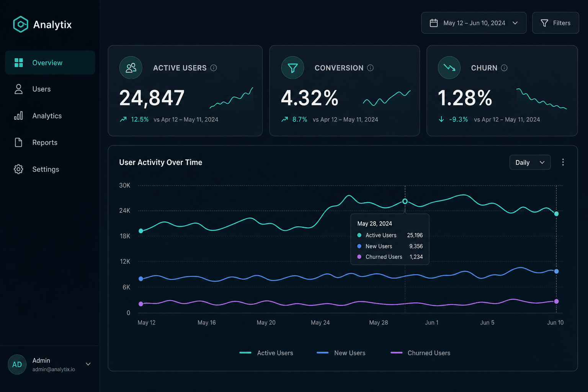
Task: Click the info icon beside CONVERSION
Action: click(x=370, y=68)
